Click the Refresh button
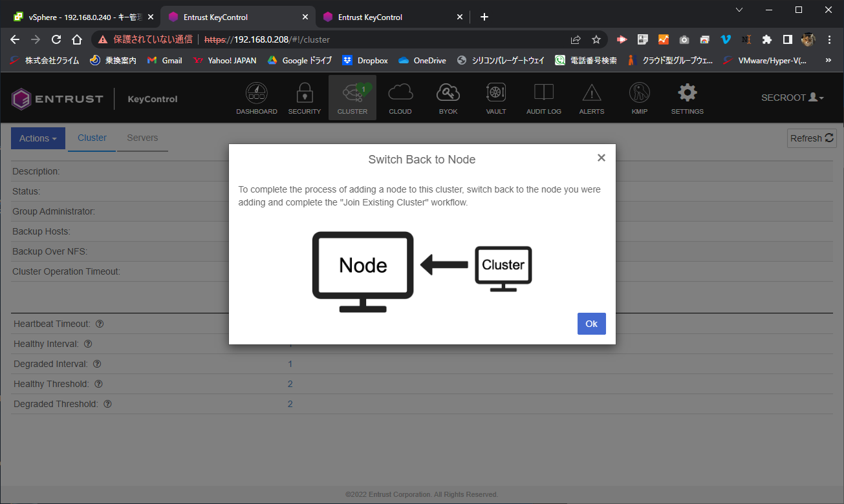The height and width of the screenshot is (504, 844). [812, 138]
